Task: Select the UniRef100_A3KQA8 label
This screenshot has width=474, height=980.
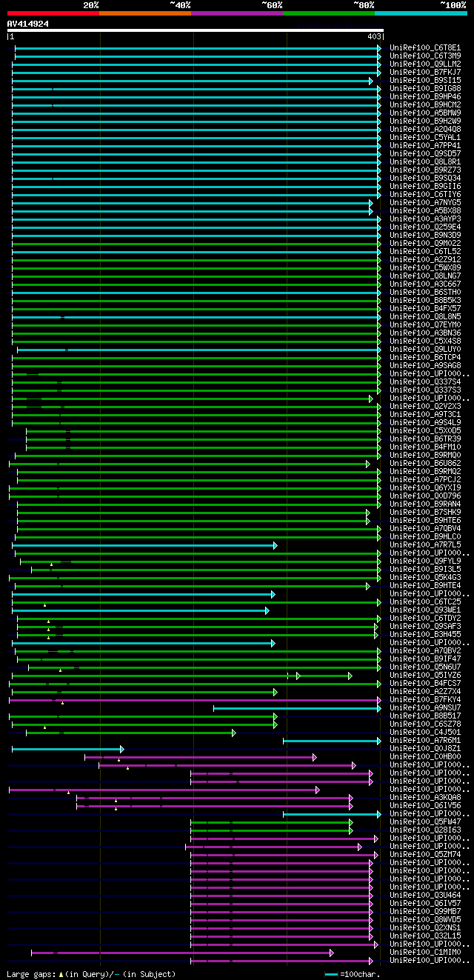Action: (x=425, y=798)
